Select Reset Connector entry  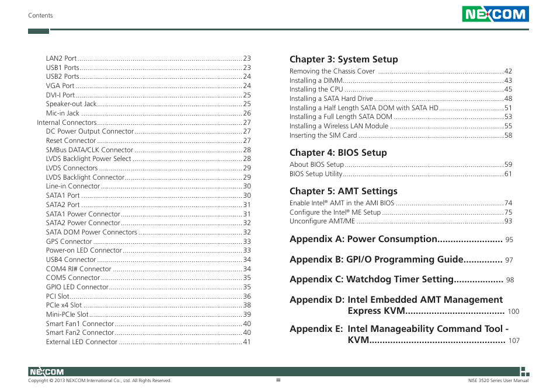click(x=148, y=141)
